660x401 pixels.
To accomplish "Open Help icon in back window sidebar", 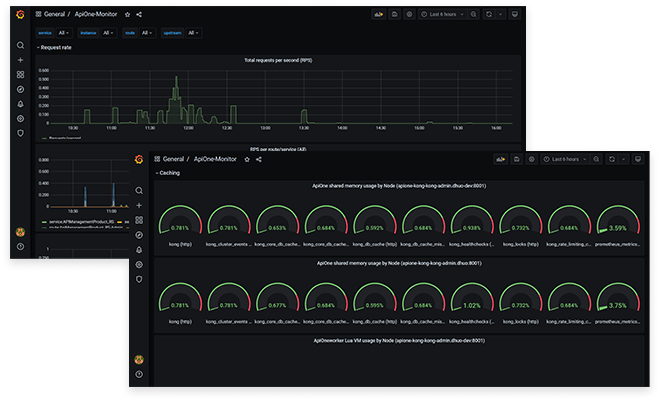I will coord(20,247).
